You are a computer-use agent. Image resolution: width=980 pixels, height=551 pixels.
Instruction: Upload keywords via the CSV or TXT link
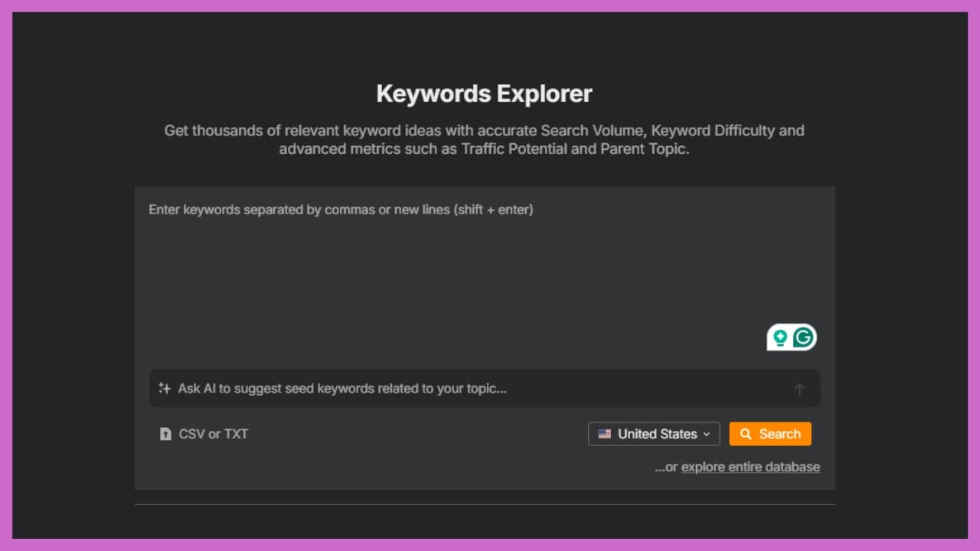click(x=214, y=434)
